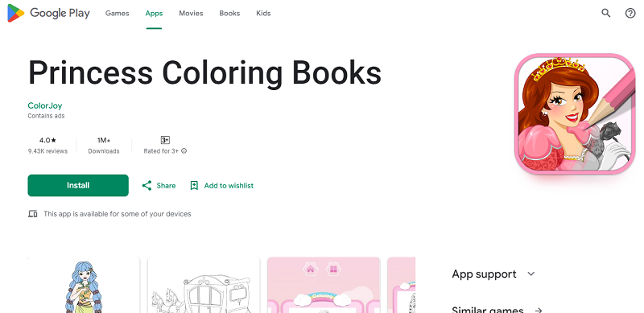
Task: Open the Similar games arrow
Action: point(539,310)
